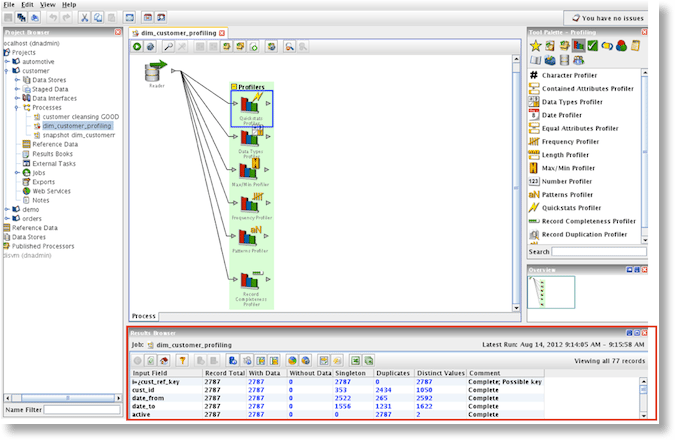Expand the automotive project node

7,62
